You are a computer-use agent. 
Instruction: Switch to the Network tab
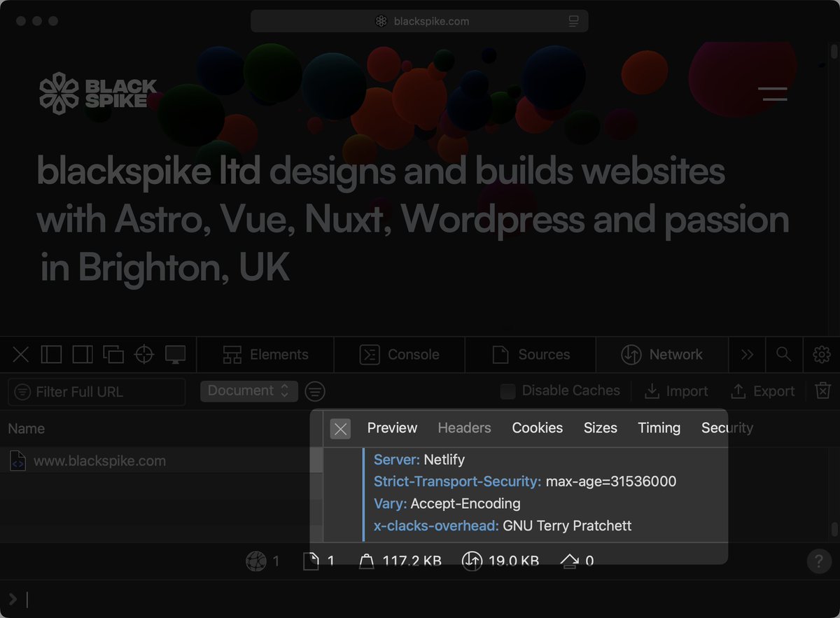[x=662, y=355]
